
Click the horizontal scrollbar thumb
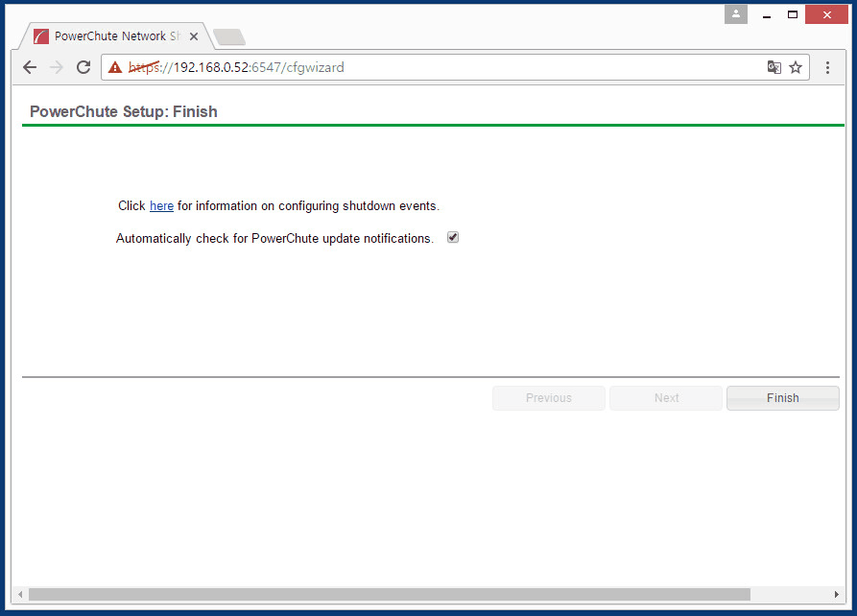point(389,594)
